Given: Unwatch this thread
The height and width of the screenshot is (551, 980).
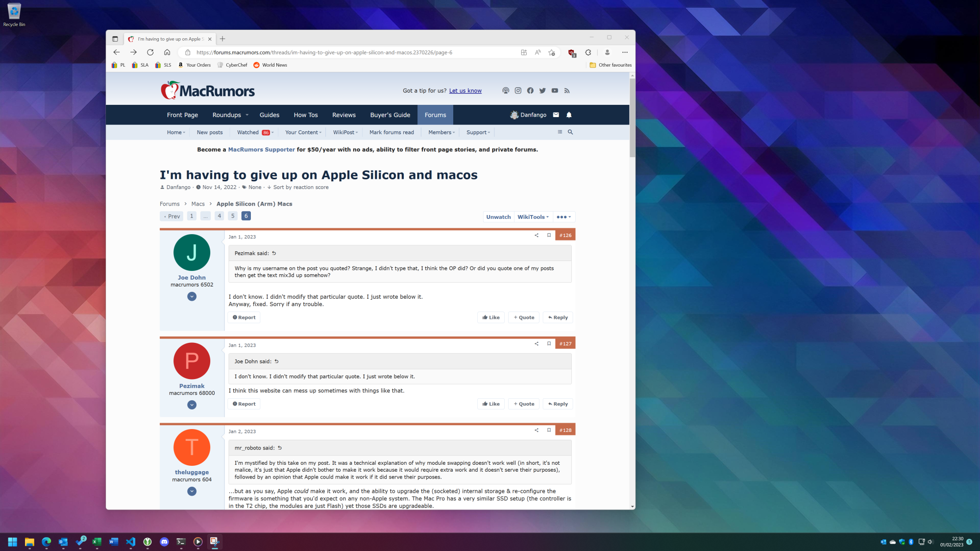Looking at the screenshot, I should [498, 217].
